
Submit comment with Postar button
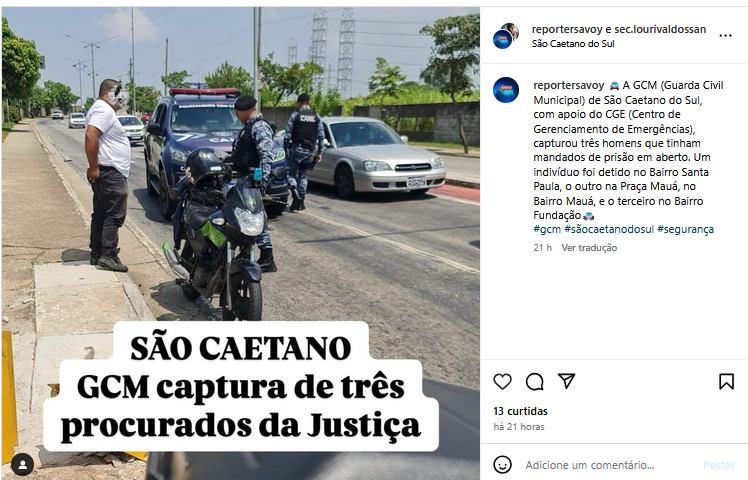(x=719, y=465)
